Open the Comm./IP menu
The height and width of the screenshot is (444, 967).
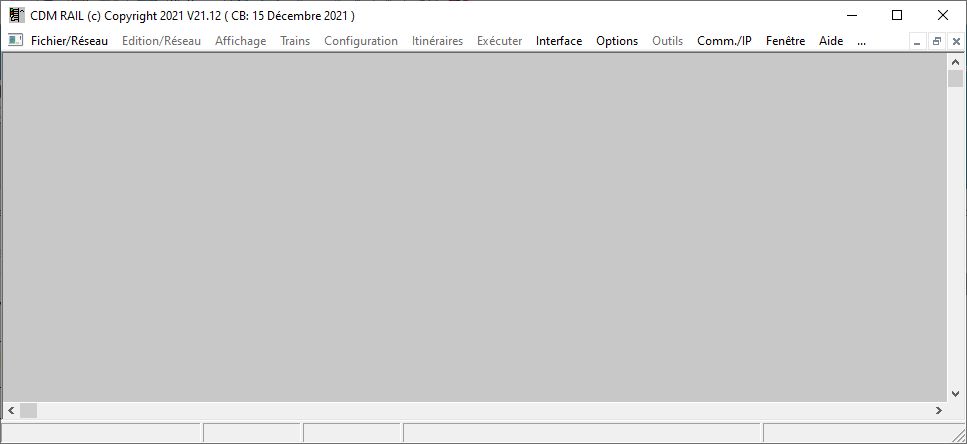(724, 41)
